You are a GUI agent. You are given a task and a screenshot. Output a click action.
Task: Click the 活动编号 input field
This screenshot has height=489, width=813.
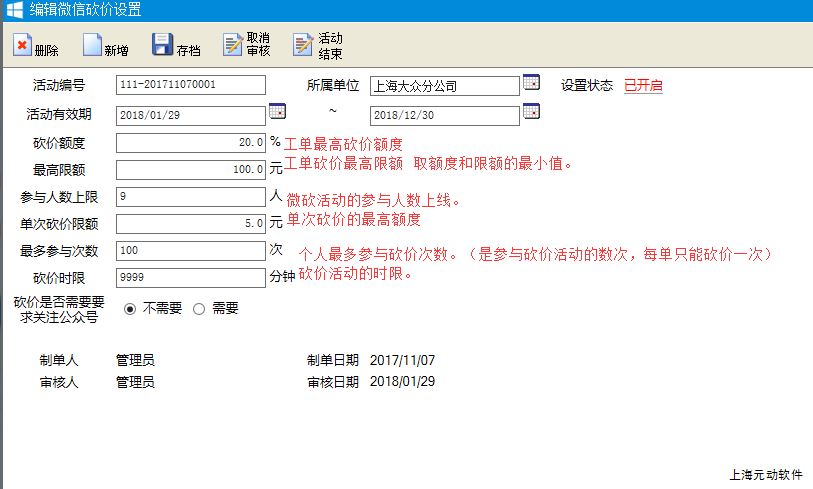pos(191,86)
